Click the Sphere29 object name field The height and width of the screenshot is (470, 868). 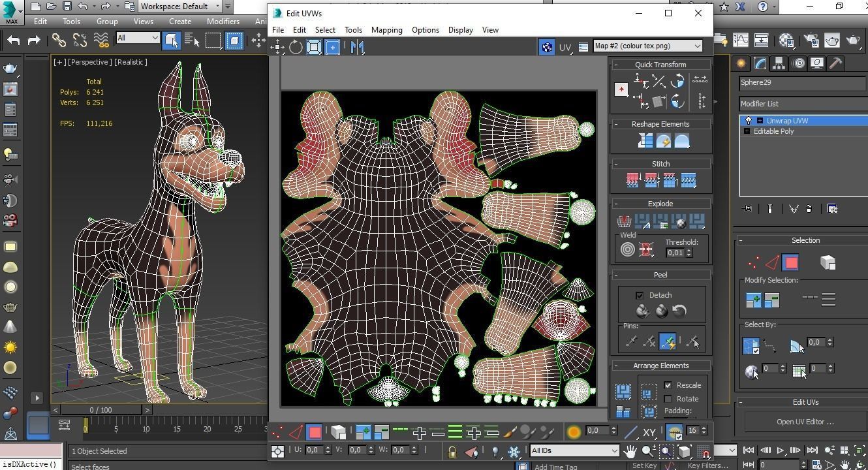[803, 83]
